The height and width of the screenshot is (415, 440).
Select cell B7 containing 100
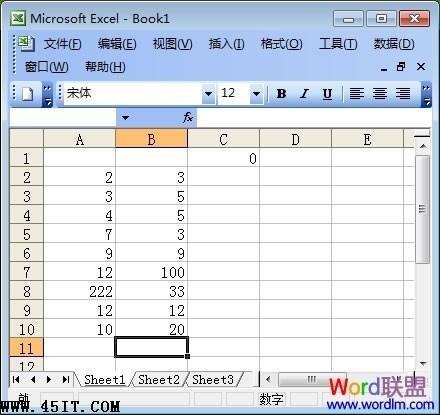click(151, 272)
